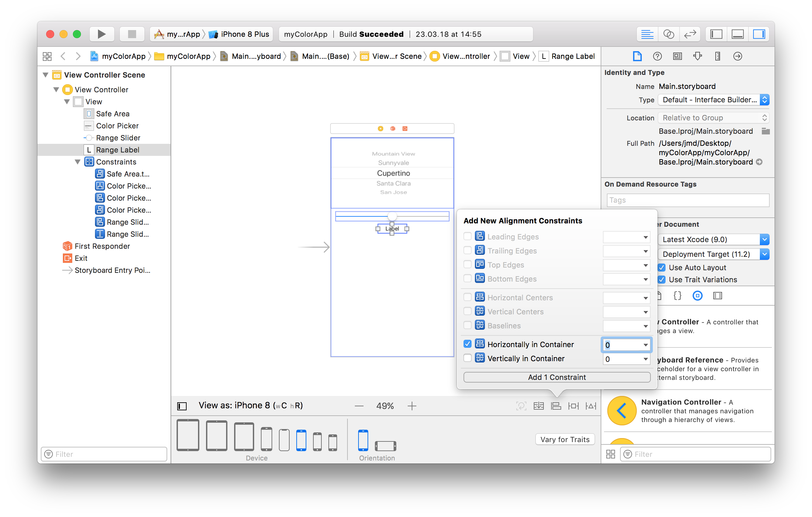The width and height of the screenshot is (812, 517).
Task: Show the Size inspector
Action: tap(718, 56)
